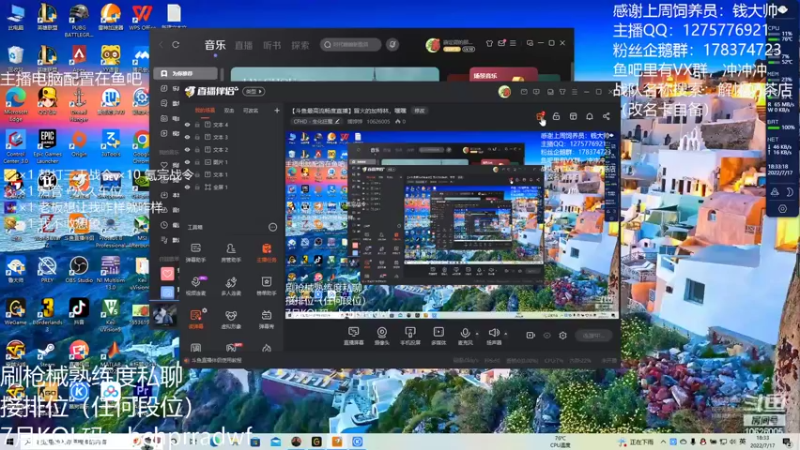Switch to the 探索 tab in music player
800x450 pixels.
(x=300, y=45)
